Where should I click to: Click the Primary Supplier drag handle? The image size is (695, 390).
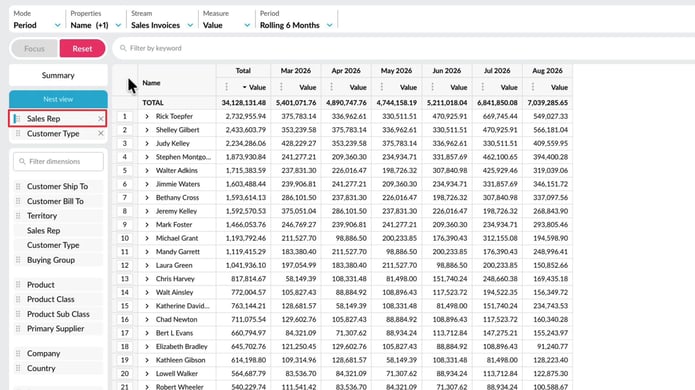tap(18, 329)
